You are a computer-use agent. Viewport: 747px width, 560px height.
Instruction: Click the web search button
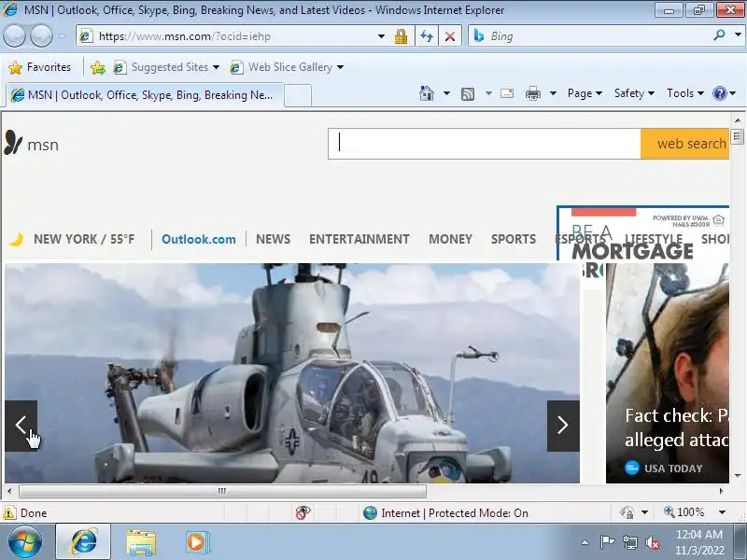pyautogui.click(x=685, y=144)
